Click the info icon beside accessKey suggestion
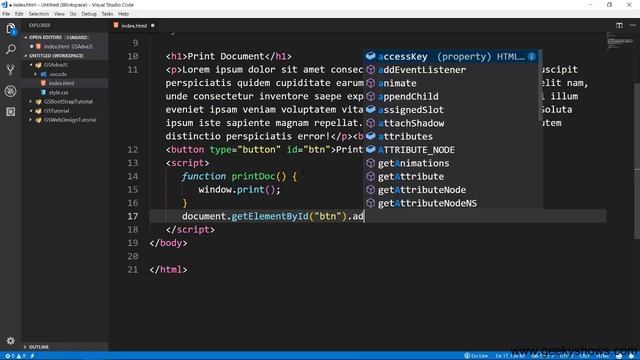This screenshot has height=360, width=640. coord(531,56)
